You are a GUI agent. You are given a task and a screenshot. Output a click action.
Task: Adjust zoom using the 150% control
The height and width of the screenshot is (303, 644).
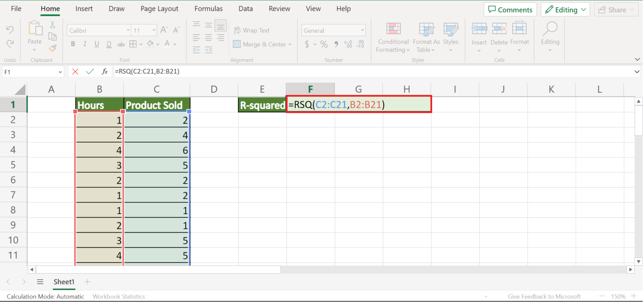point(619,296)
